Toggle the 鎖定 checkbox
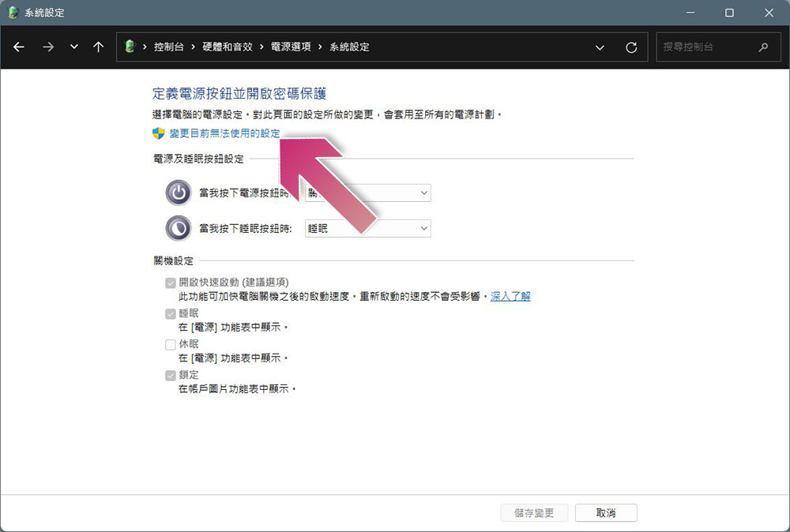This screenshot has width=790, height=532. (x=171, y=376)
